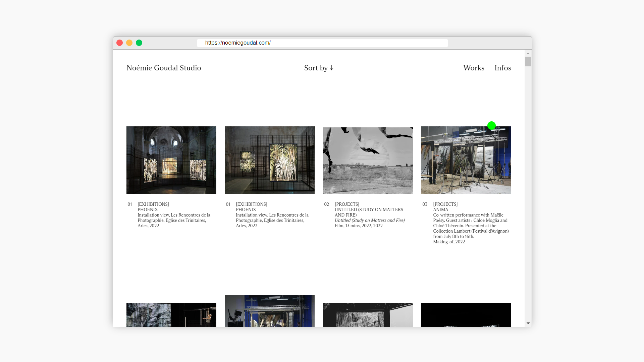Click the red close window dot

tap(119, 43)
